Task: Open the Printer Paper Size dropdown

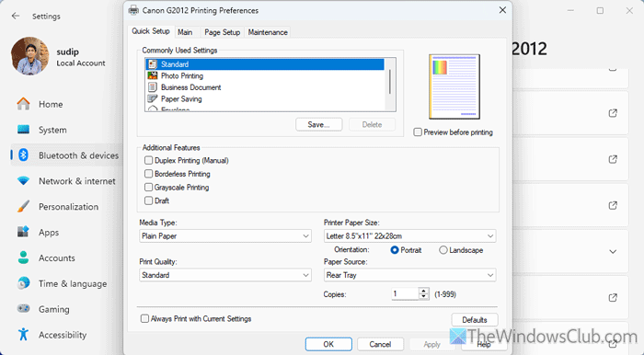Action: tap(410, 236)
